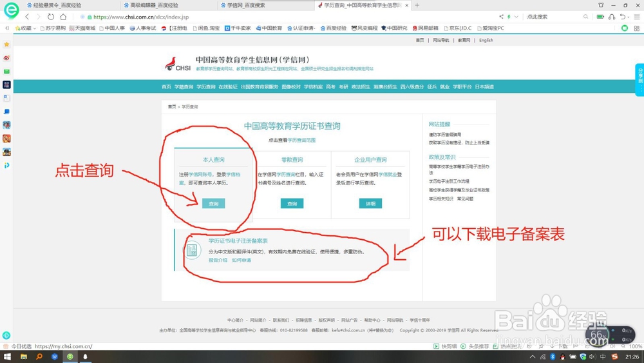Viewport: 644px width, 363px height.
Task: Open the browser main menu icon
Action: 637,17
